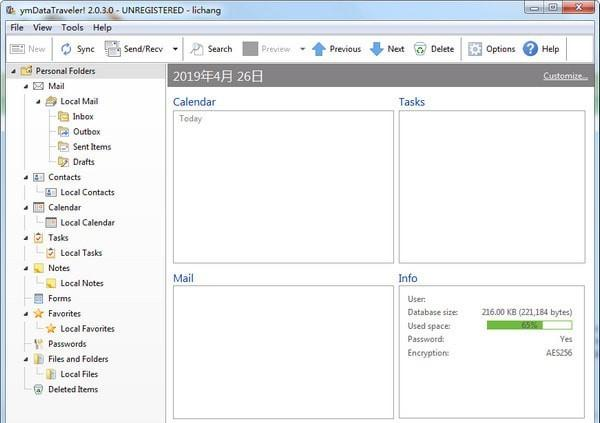The width and height of the screenshot is (600, 423).
Task: Click the New toolbar icon
Action: 17,49
